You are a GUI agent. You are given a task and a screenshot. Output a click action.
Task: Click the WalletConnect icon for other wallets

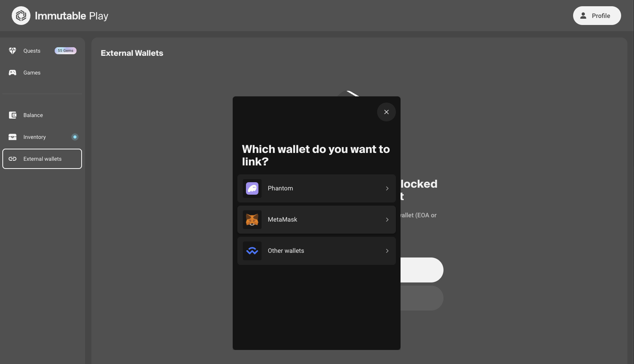(252, 251)
